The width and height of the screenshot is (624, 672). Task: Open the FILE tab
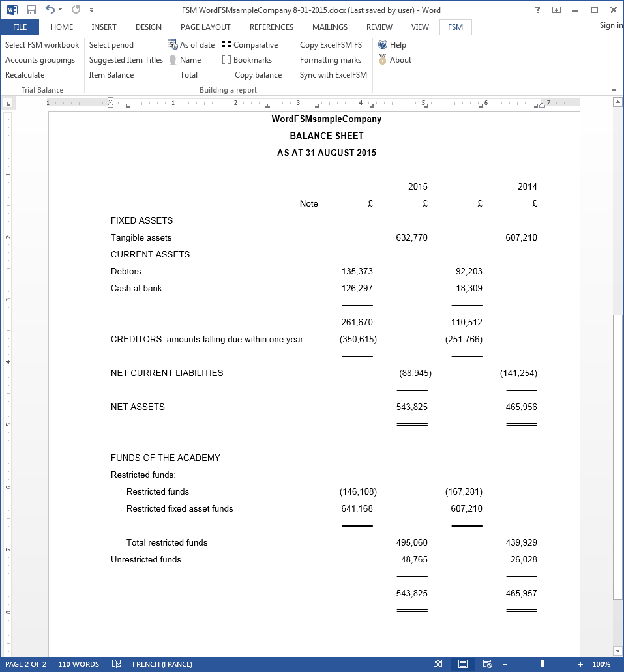[20, 27]
